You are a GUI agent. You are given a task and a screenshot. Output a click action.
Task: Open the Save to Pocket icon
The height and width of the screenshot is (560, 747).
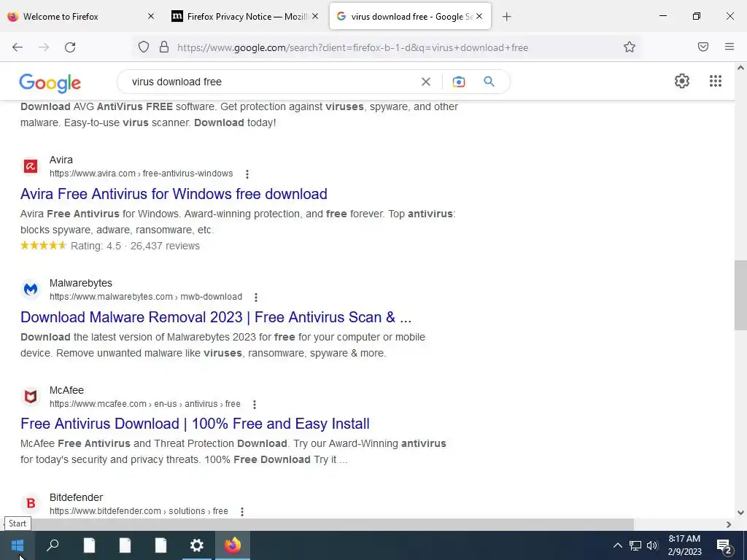703,47
